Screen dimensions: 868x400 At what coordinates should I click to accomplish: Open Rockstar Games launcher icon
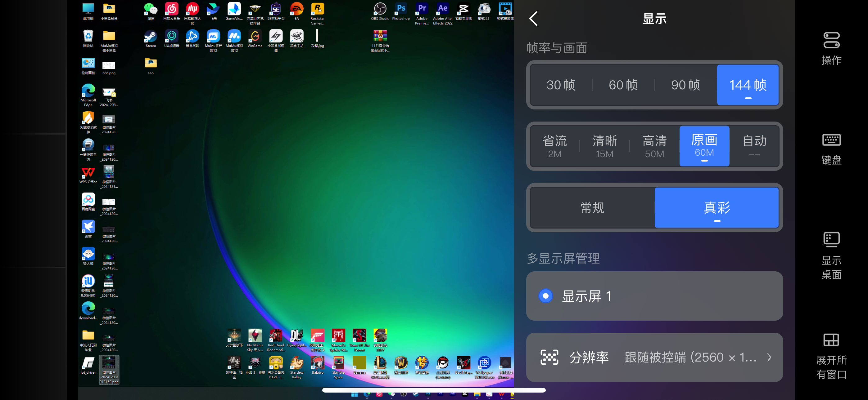(x=317, y=13)
